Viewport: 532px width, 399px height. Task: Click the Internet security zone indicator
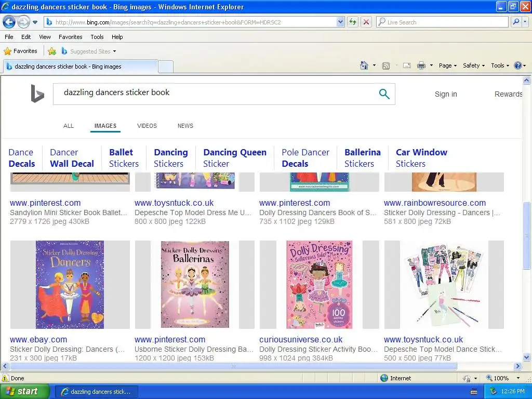[x=395, y=378]
